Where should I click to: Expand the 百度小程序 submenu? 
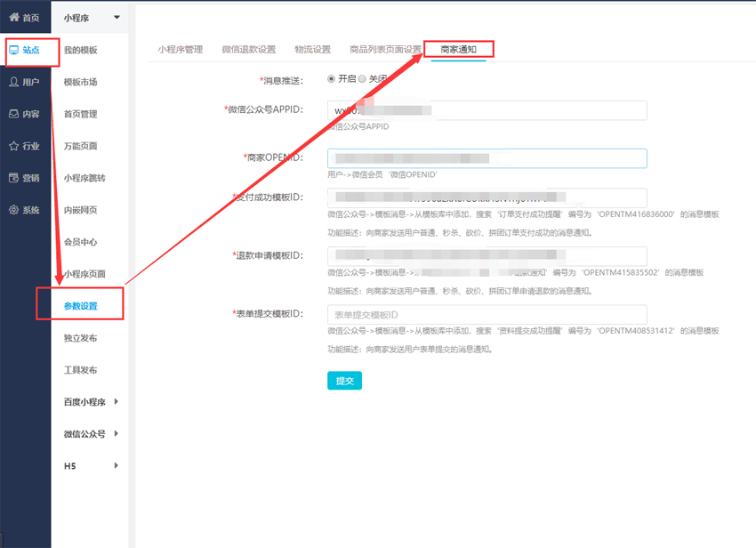pos(117,402)
